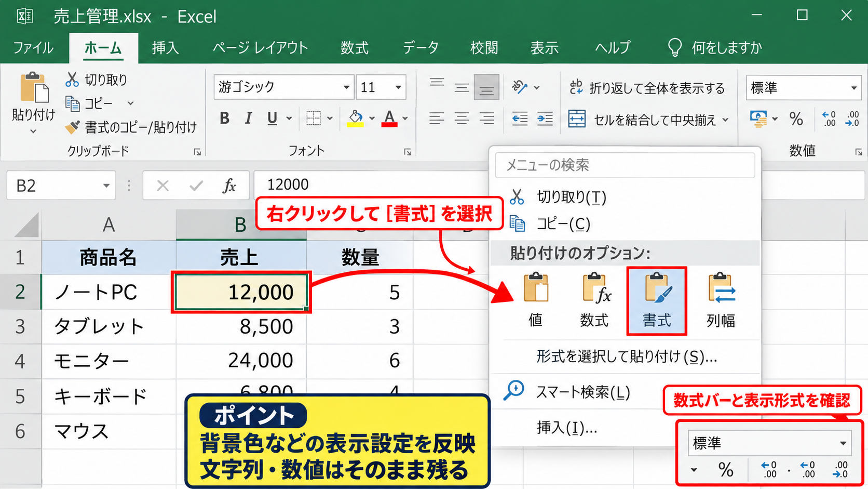The height and width of the screenshot is (489, 868).
Task: Decrease indent icon
Action: click(520, 118)
